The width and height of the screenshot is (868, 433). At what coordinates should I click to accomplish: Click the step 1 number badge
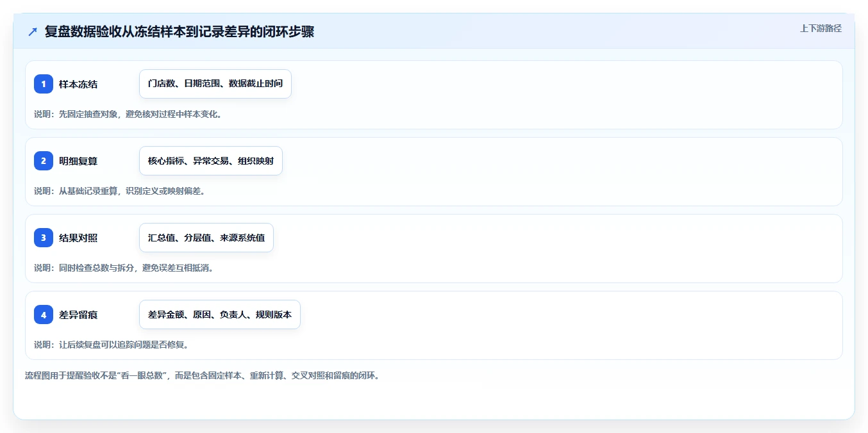pyautogui.click(x=44, y=84)
